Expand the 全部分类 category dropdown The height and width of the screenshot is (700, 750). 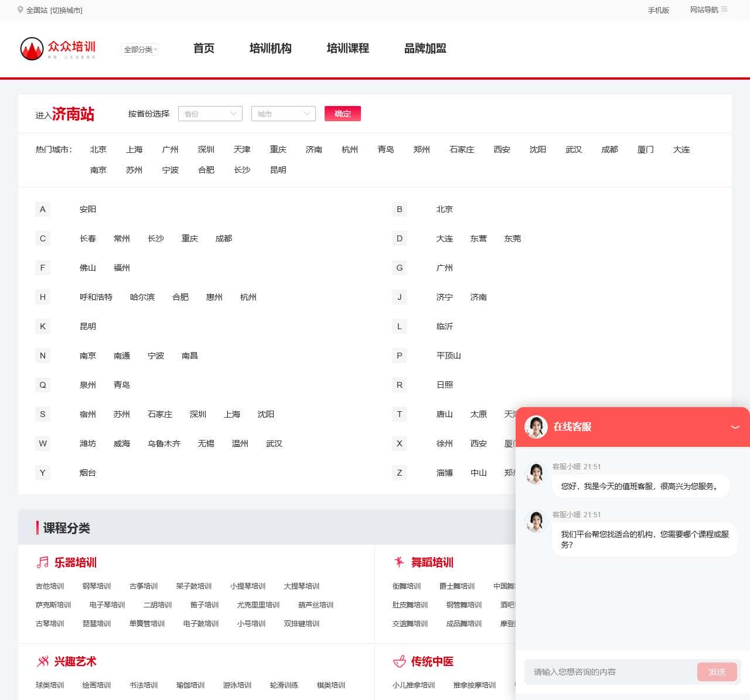[x=140, y=50]
